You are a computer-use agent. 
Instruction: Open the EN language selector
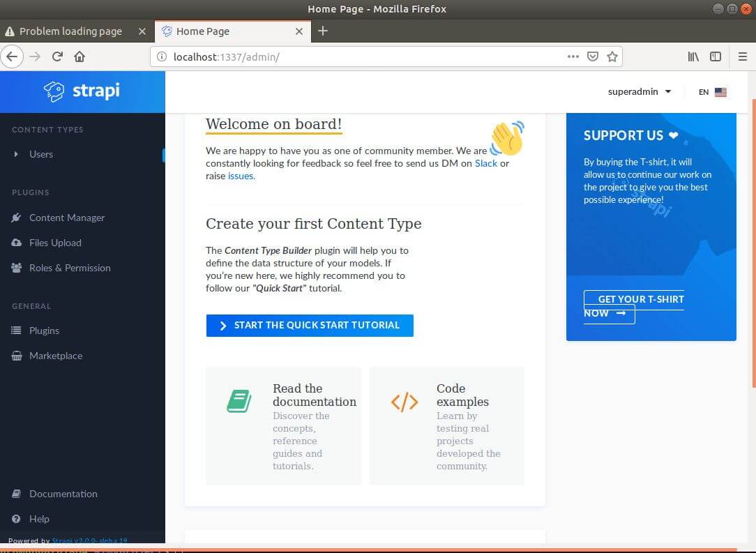(712, 92)
